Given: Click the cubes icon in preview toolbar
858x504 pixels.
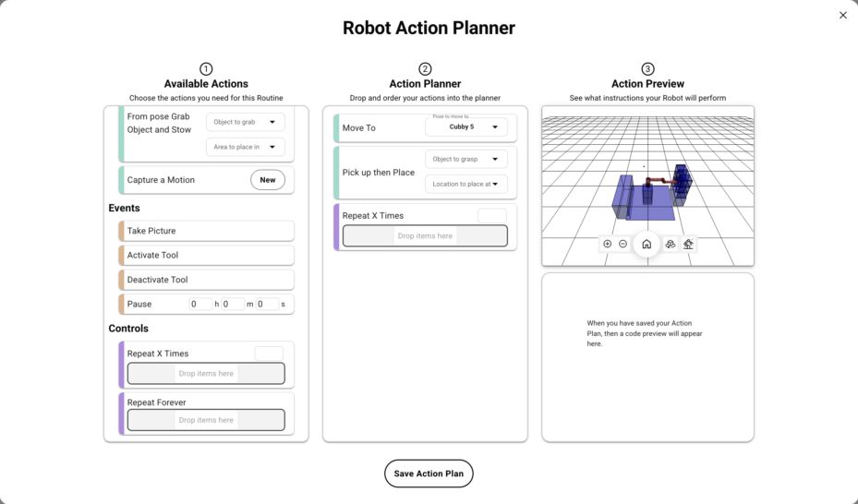Looking at the screenshot, I should (671, 244).
